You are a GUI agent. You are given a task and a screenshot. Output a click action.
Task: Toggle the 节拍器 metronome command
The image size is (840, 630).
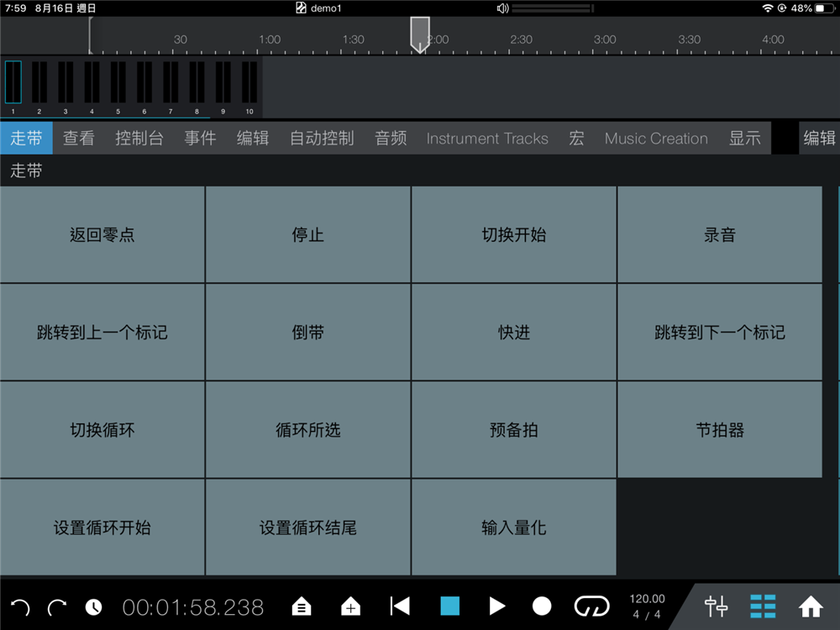click(x=720, y=430)
